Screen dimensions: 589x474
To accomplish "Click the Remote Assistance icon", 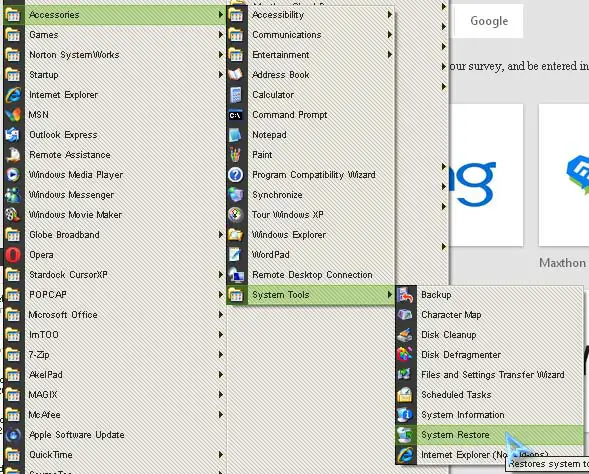I will coord(13,155).
